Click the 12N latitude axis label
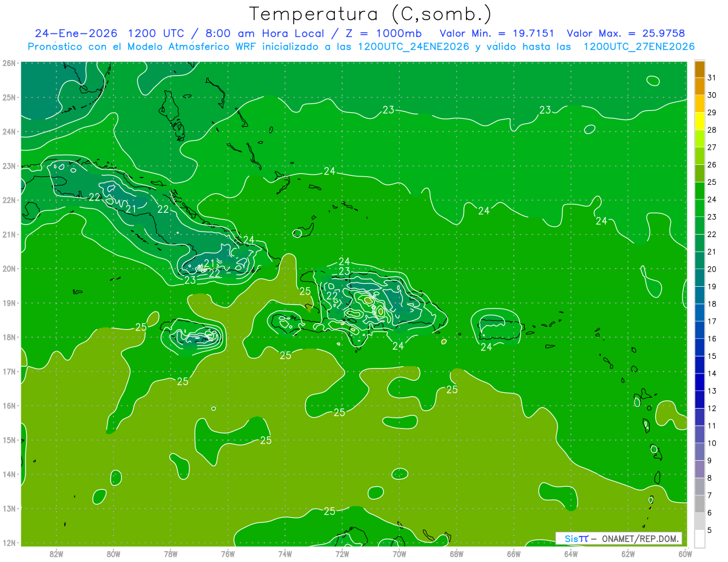This screenshot has width=728, height=562. (8, 543)
